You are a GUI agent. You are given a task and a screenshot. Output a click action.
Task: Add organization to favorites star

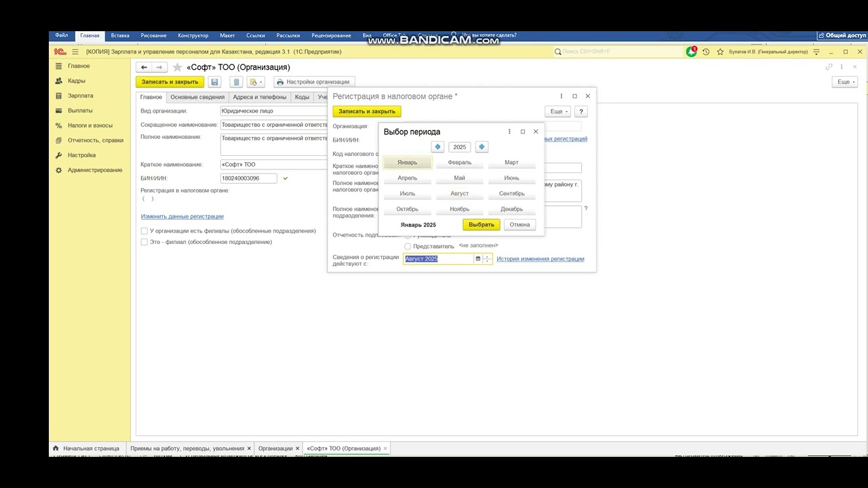pyautogui.click(x=178, y=67)
